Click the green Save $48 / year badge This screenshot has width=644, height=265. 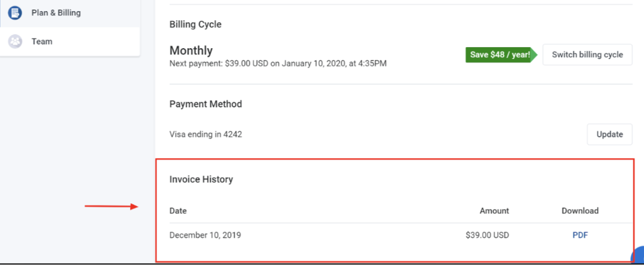coord(500,55)
